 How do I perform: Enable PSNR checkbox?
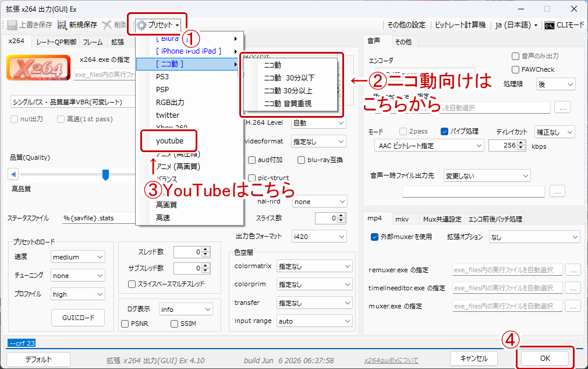125,324
